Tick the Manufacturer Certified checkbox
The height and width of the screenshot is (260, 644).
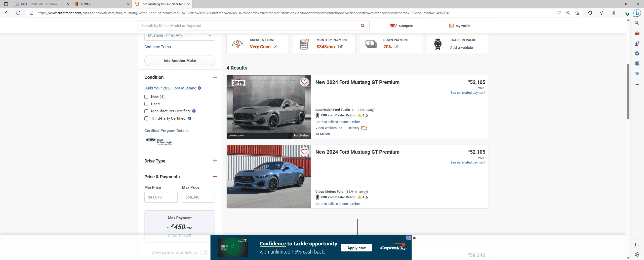(x=146, y=111)
